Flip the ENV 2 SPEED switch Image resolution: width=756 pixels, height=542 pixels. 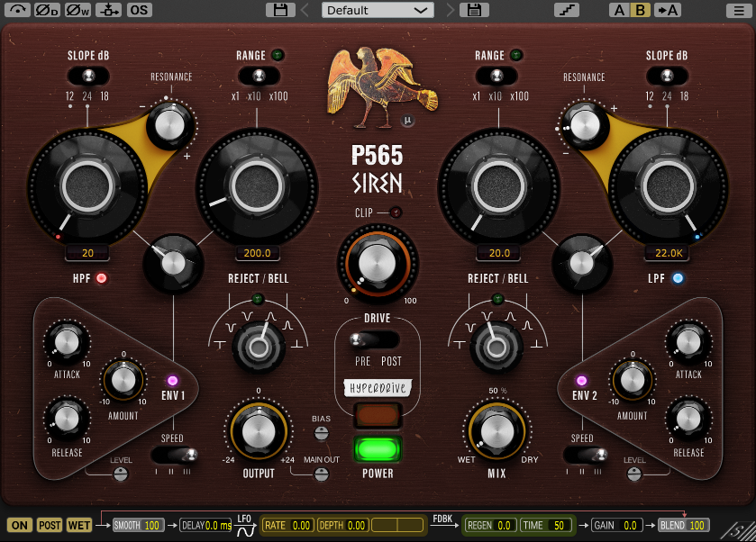(x=586, y=455)
